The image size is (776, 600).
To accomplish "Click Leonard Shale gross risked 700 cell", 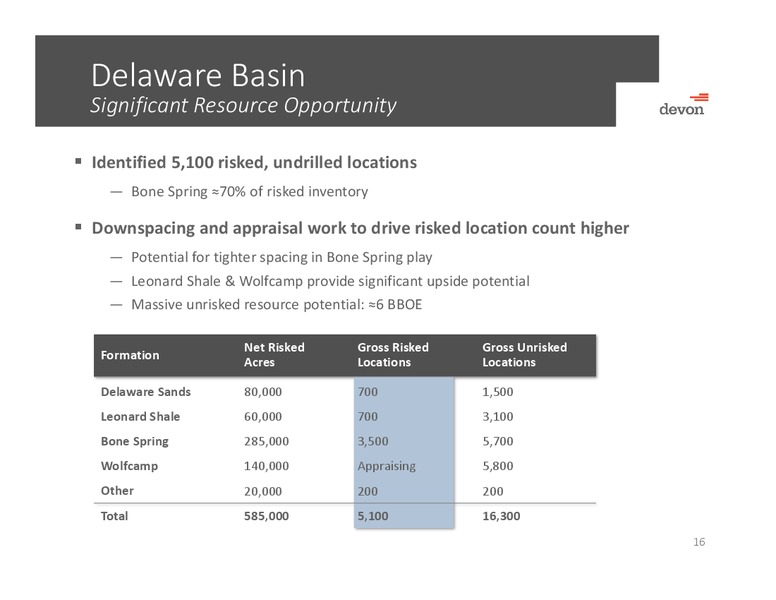I will [368, 417].
